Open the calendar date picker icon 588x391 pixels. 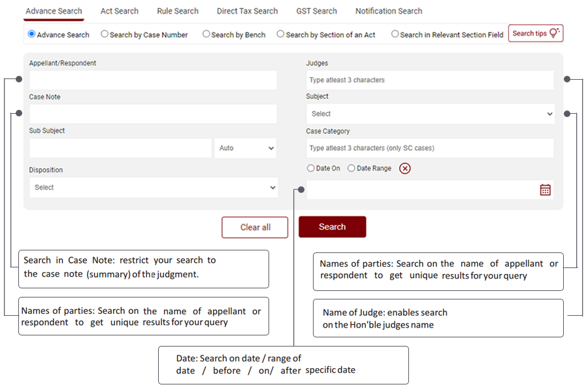click(x=545, y=190)
